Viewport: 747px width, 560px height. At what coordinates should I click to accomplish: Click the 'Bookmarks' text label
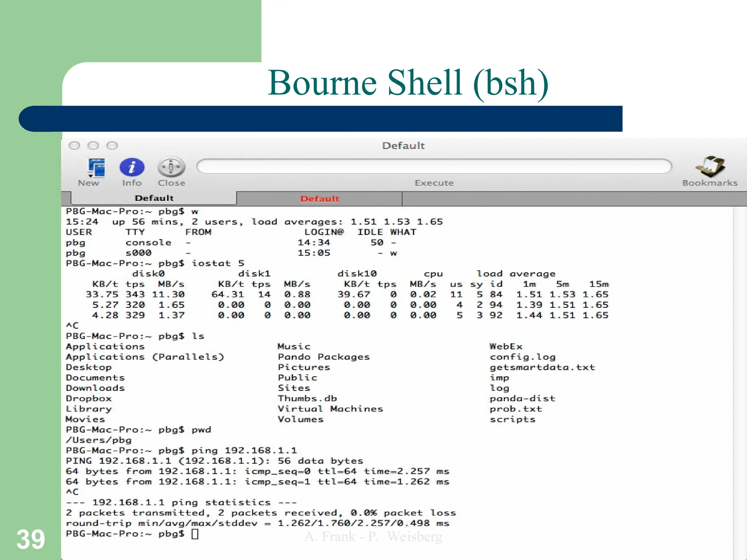710,183
